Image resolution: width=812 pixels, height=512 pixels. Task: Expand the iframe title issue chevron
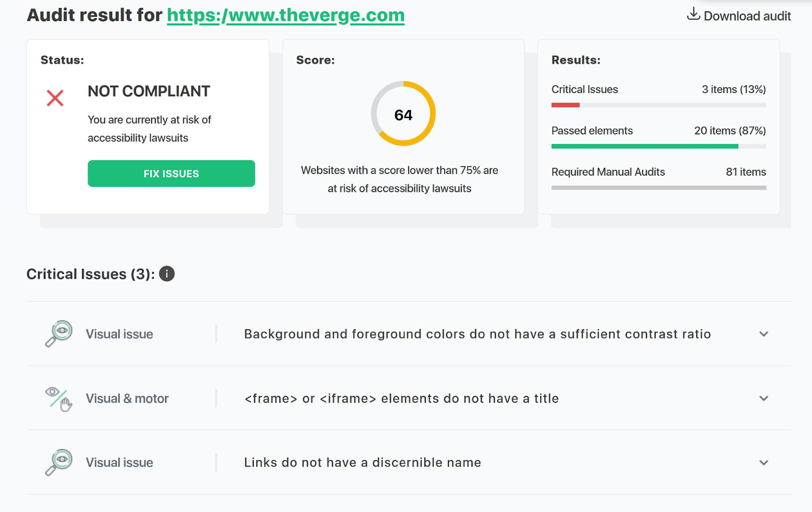764,398
